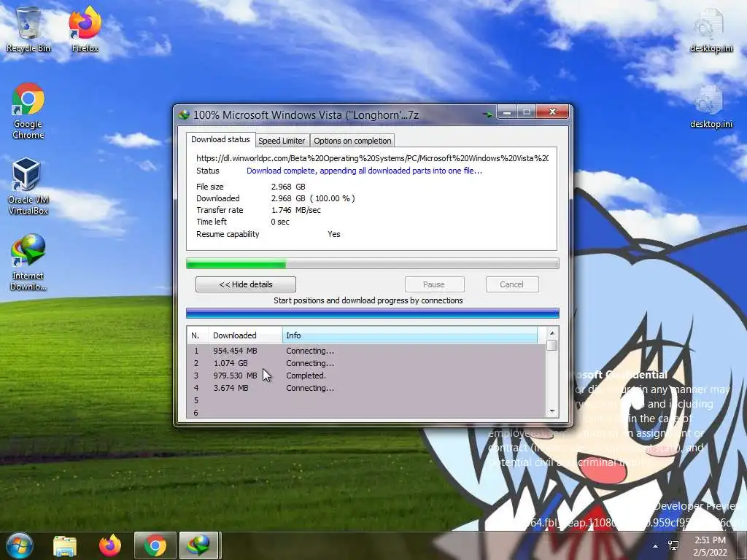Select connection row 3 marked Completed
Image resolution: width=747 pixels, height=560 pixels.
366,376
